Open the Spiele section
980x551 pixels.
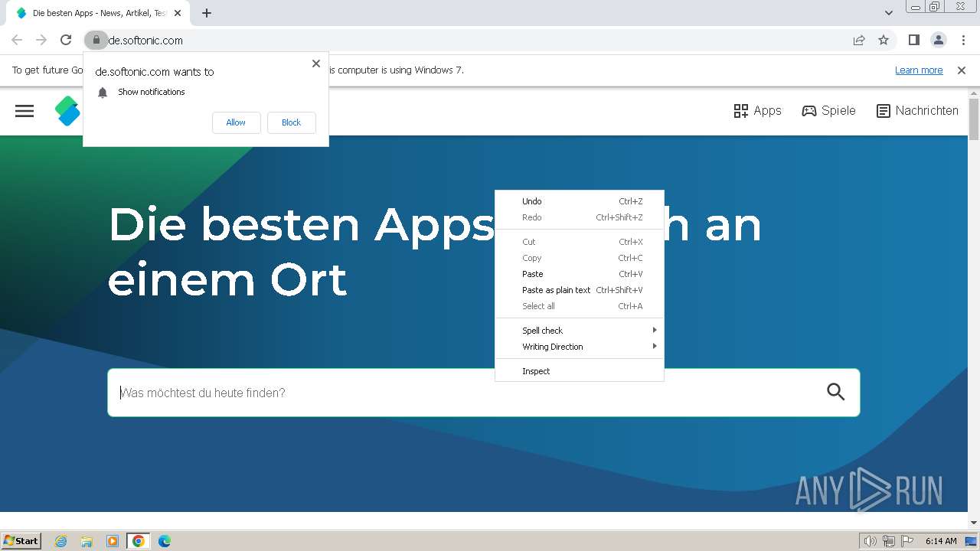828,111
